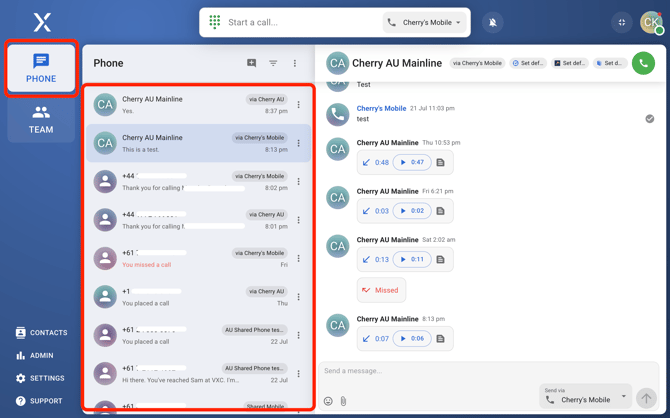View transcript of the 0:48 call

coord(440,162)
